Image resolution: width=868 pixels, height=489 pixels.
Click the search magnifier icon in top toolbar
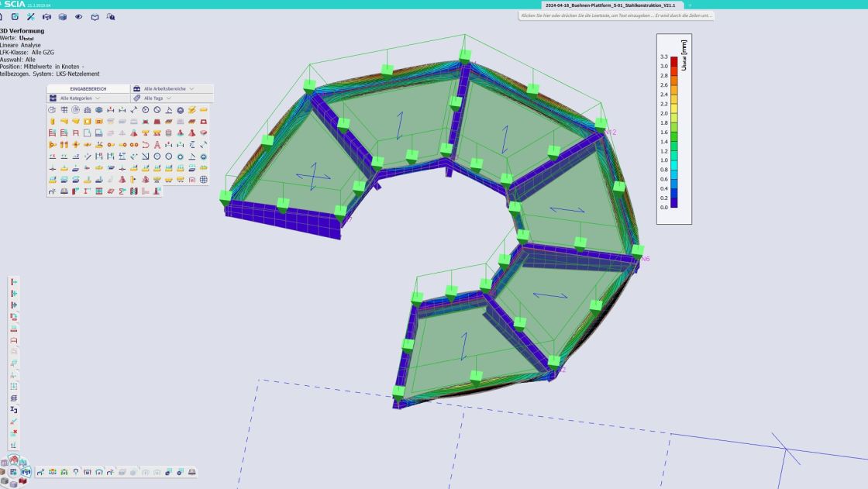[x=111, y=16]
